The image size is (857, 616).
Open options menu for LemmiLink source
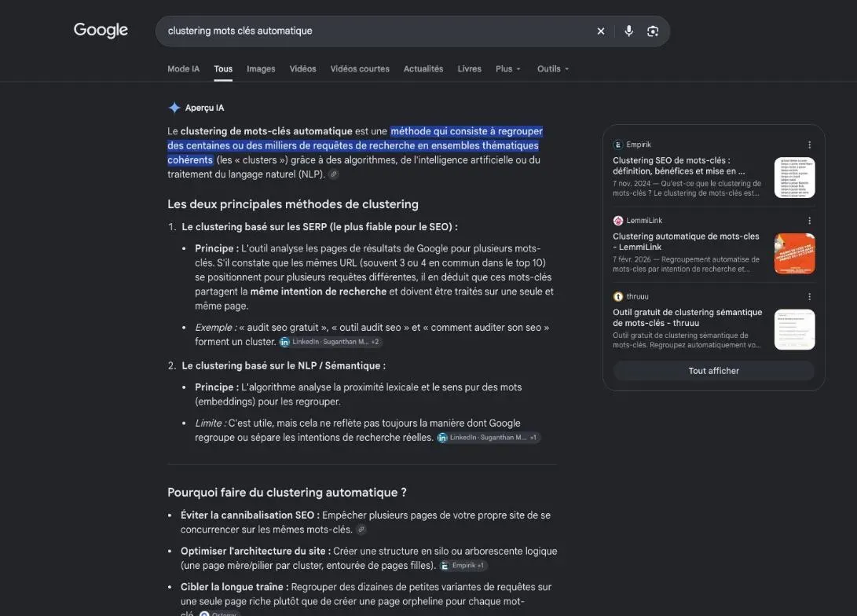click(809, 221)
